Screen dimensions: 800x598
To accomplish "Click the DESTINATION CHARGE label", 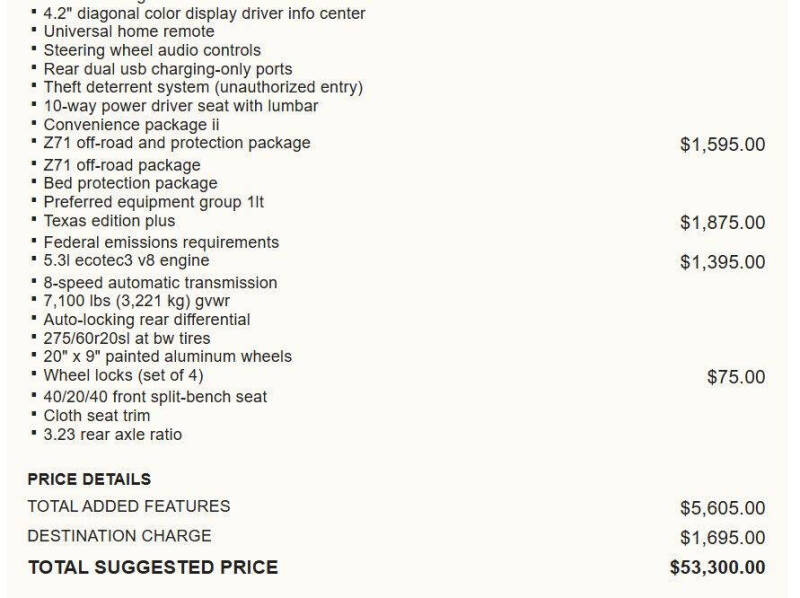I will click(119, 536).
